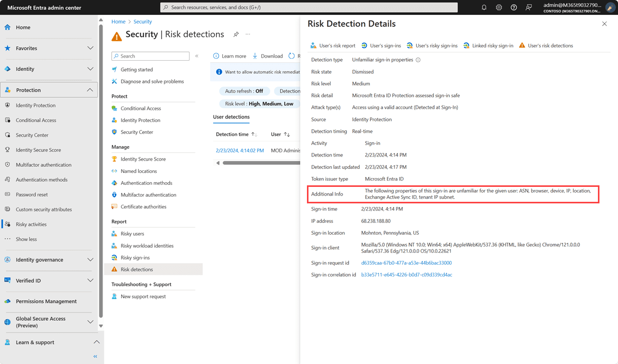Click the top search resources box
The height and width of the screenshot is (364, 618).
[x=309, y=7]
